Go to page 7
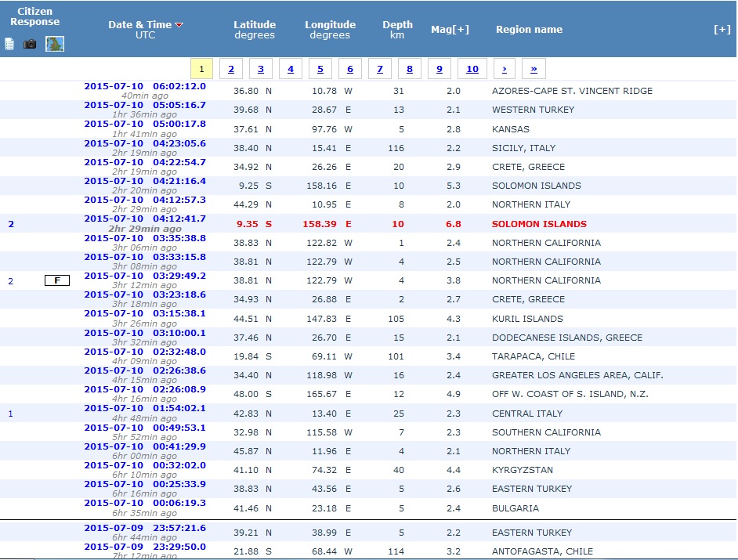 (380, 69)
